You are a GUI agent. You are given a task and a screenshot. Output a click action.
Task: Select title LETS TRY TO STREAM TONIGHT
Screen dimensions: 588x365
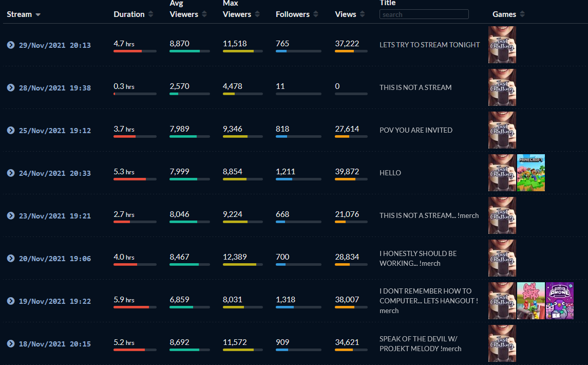429,45
